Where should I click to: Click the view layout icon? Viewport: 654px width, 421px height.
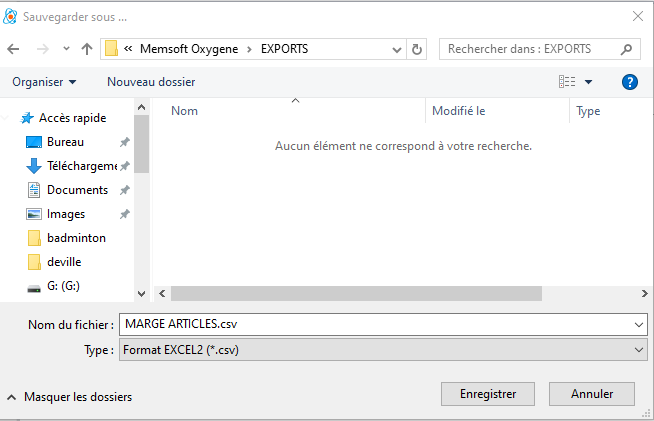568,82
